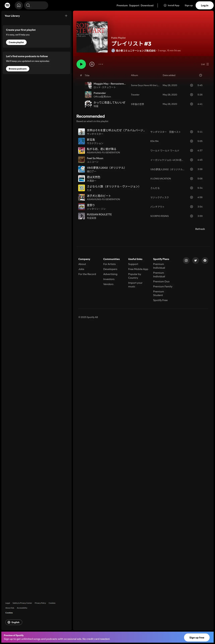
Task: Click the Title column header
Action: click(87, 75)
